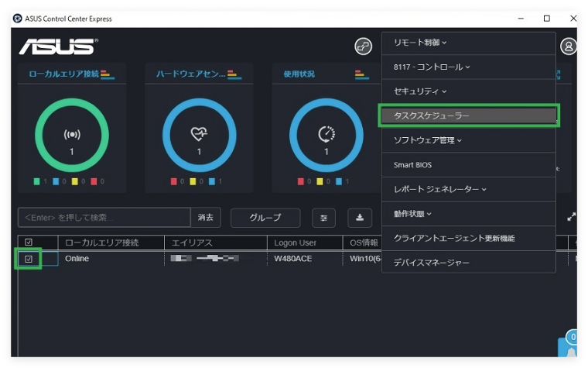This screenshot has width=588, height=368.
Task: Click the ローカルエリア接続 card title
Action: [x=63, y=74]
